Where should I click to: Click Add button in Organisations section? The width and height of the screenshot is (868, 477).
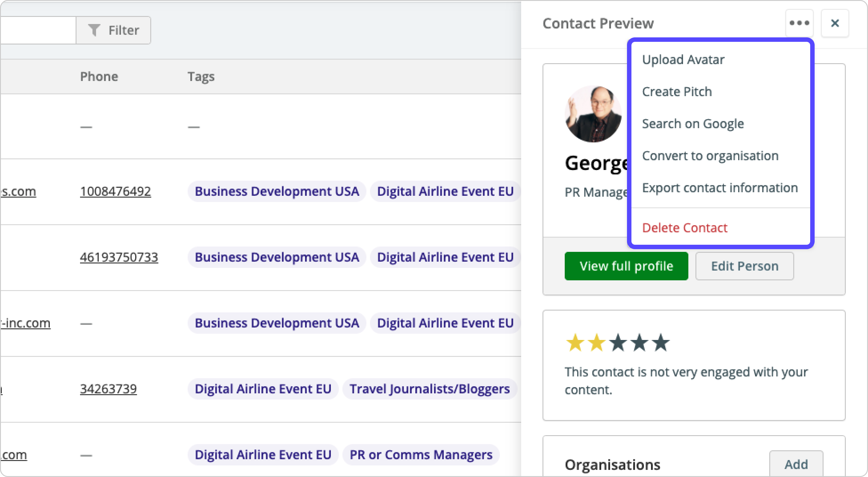tap(796, 465)
